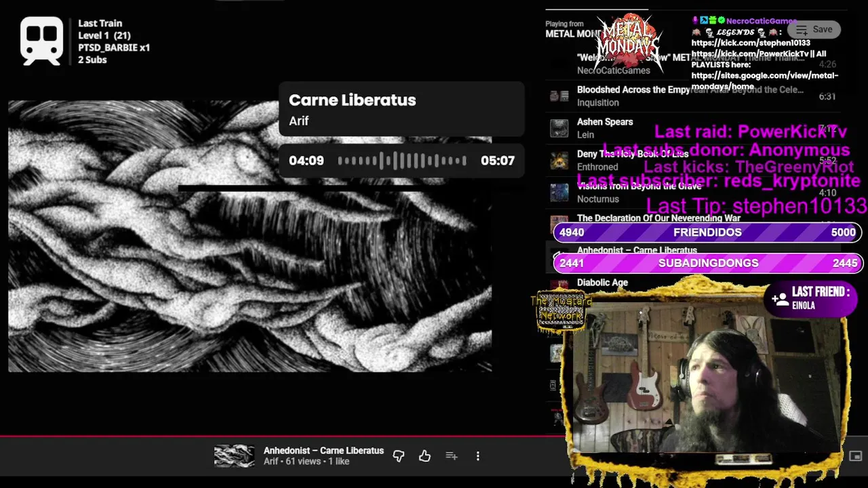Viewport: 868px width, 488px height.
Task: Click the large Carne Liberatus album artwork
Action: 250,236
